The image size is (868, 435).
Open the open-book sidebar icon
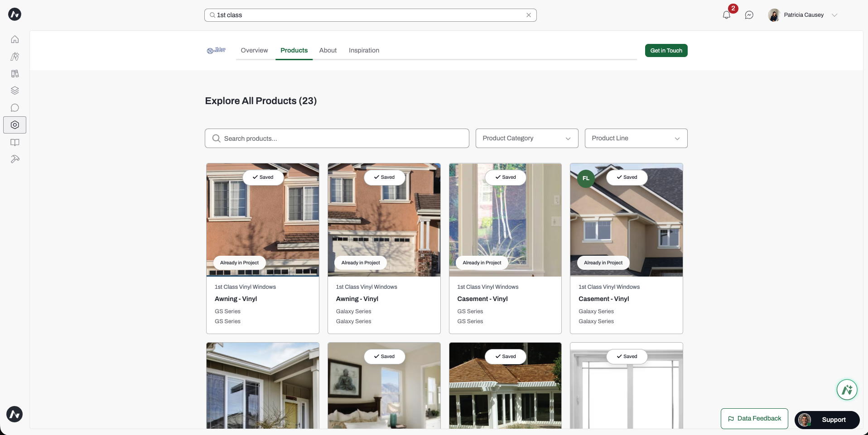click(x=15, y=143)
